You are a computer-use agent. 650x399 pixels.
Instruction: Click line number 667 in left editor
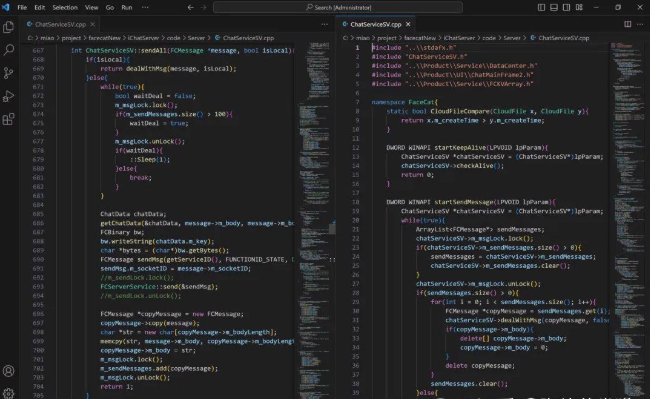tap(38, 51)
